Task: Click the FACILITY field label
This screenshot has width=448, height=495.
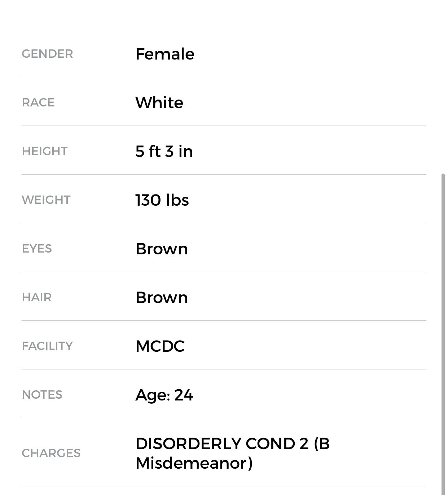Action: coord(47,346)
